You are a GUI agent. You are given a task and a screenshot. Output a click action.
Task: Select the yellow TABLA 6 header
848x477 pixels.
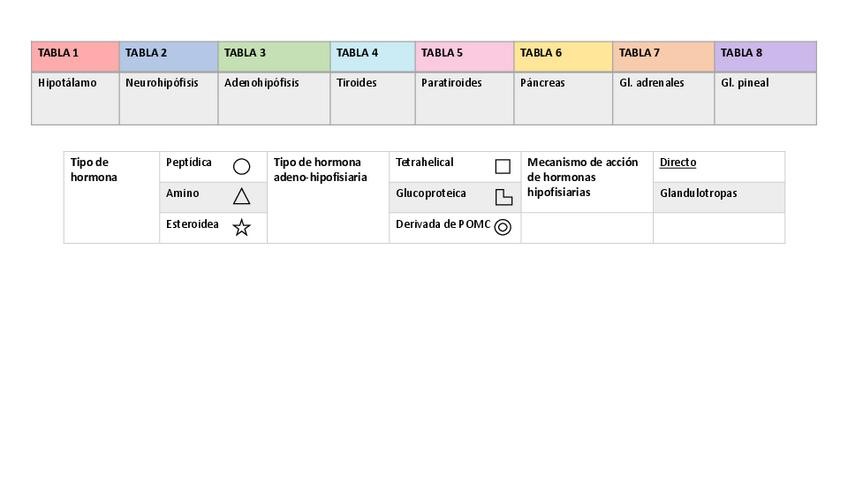tap(563, 56)
